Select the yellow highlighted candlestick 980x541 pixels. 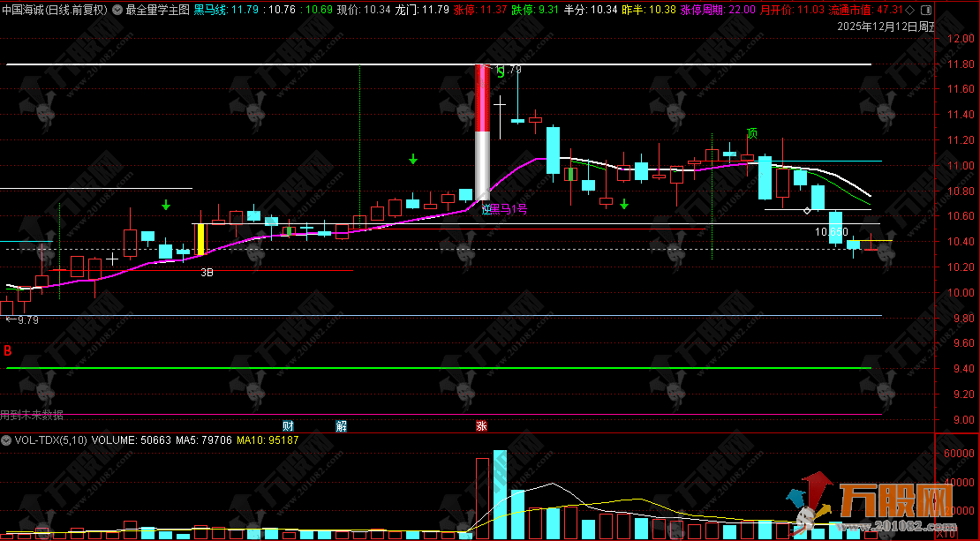[x=200, y=239]
